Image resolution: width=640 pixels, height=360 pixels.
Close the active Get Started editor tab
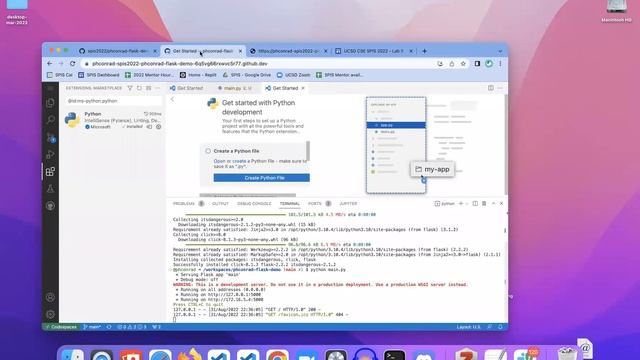click(303, 88)
